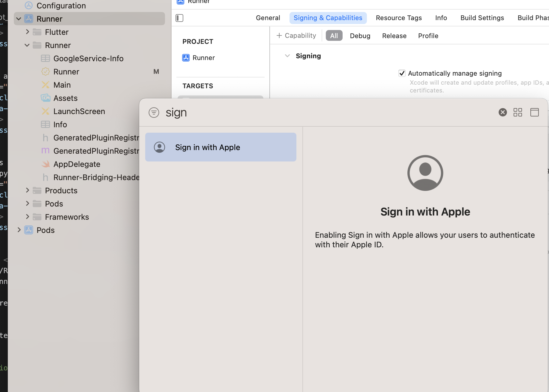Viewport: 549px width, 392px height.
Task: Expand the Products group
Action: tap(27, 190)
